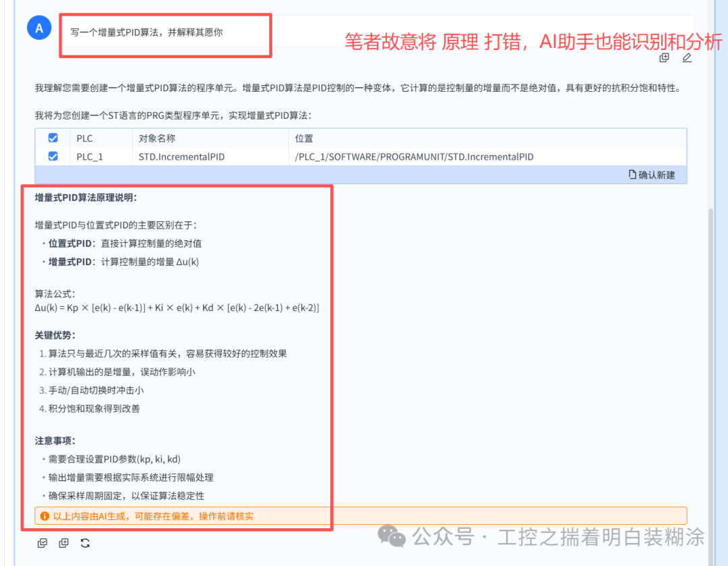
Task: Click the bullet 确保采样周期固定，以保证算法稳定性
Action: (126, 496)
